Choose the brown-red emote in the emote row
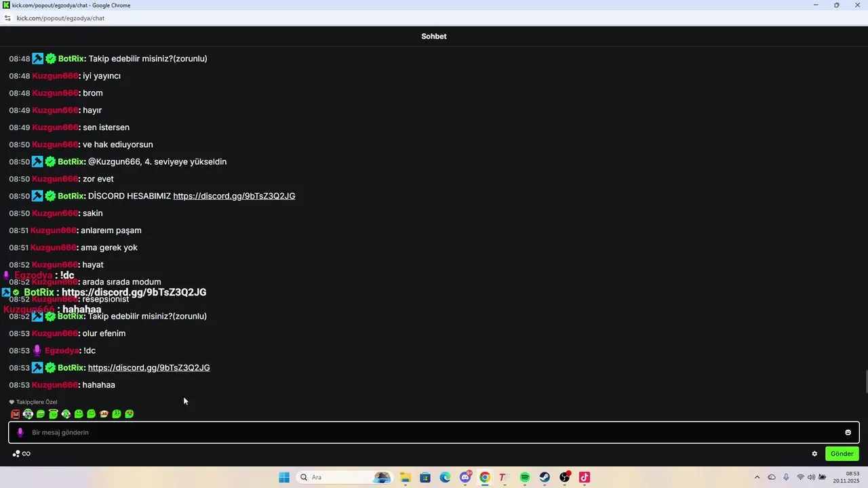868x488 pixels. [x=104, y=414]
